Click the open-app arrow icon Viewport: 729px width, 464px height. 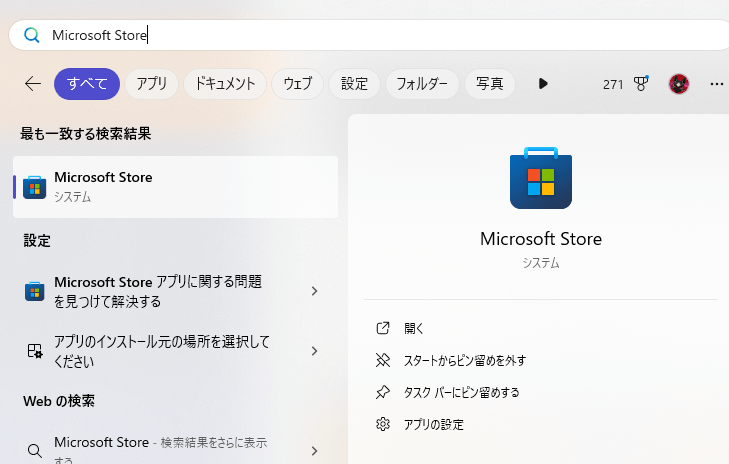click(x=383, y=328)
